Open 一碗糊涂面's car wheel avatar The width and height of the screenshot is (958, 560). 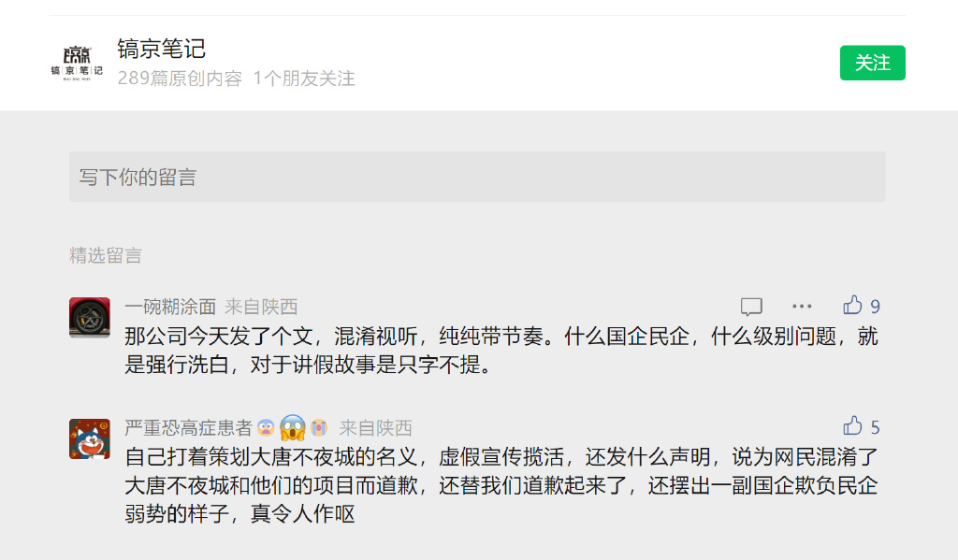pyautogui.click(x=90, y=318)
